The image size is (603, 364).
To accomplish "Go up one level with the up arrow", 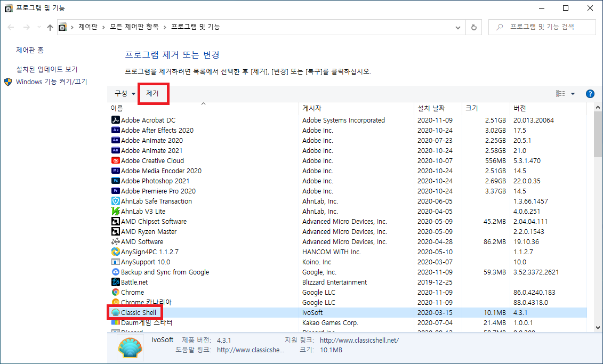I will [x=50, y=27].
